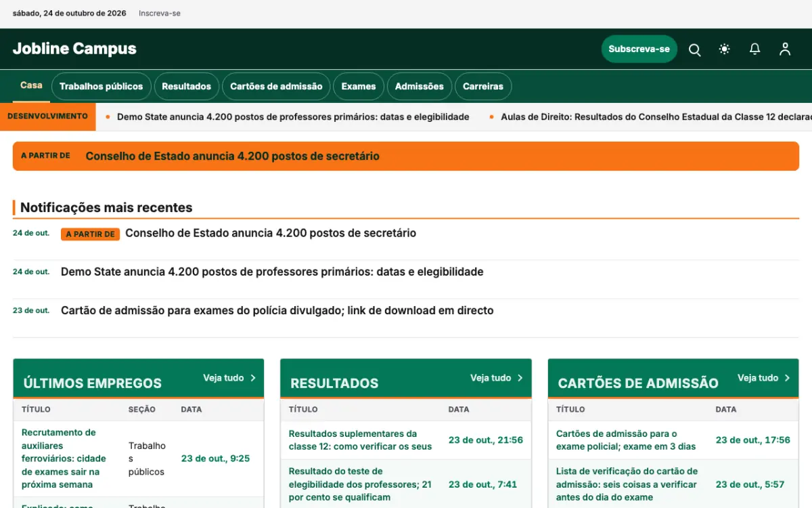Open Lista de verificação do cartão

coord(627,484)
